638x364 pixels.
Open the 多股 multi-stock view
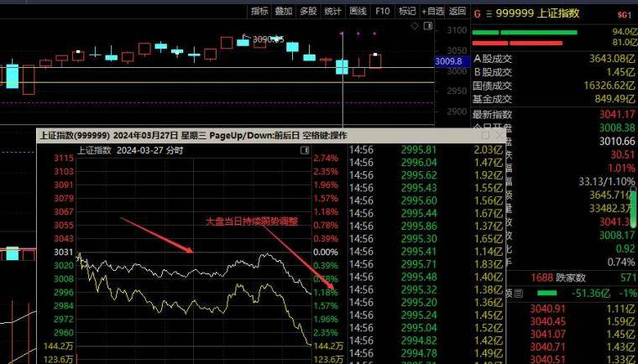pyautogui.click(x=308, y=12)
